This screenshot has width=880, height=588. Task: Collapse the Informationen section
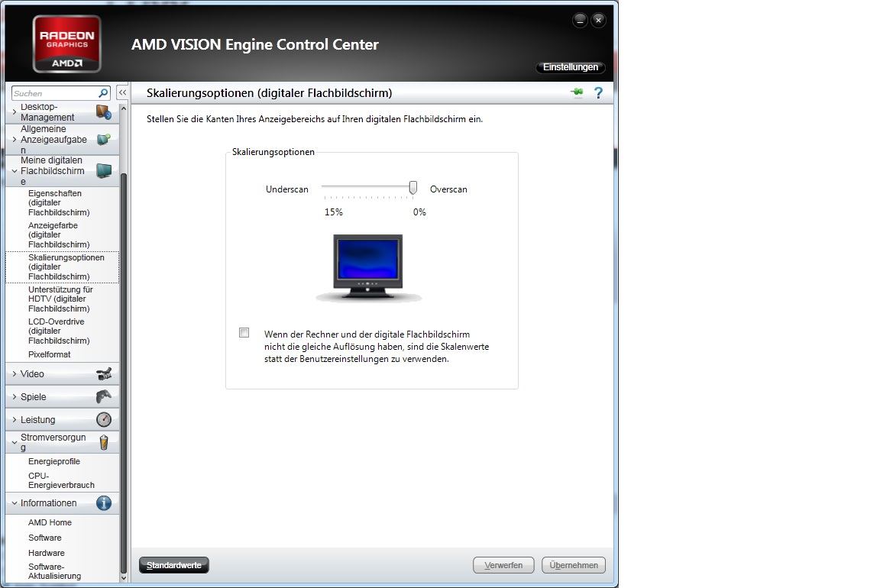click(14, 502)
